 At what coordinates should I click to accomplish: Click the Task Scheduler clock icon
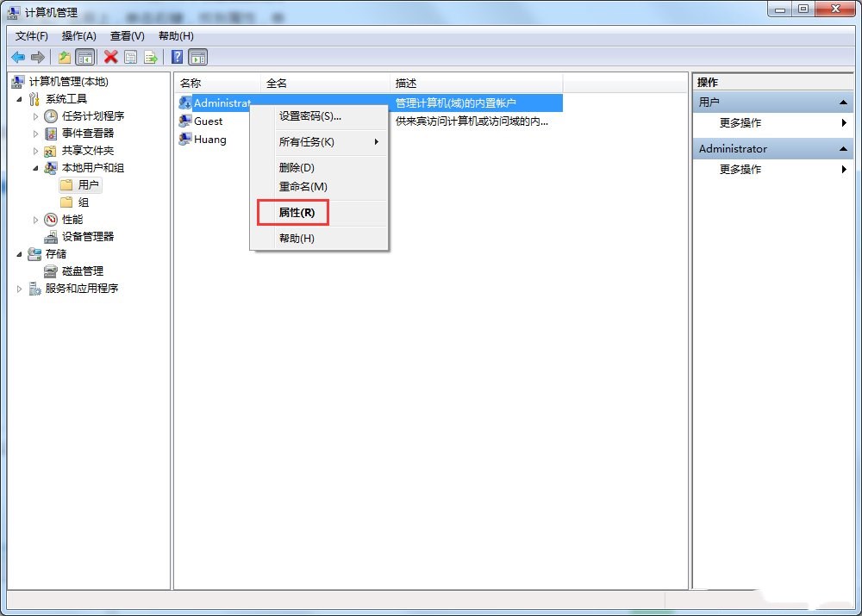click(x=51, y=116)
